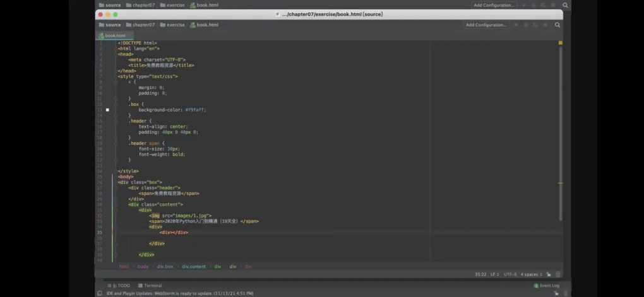Viewport: 644px width, 297px height.
Task: Click the 35:22 cursor position indicator
Action: click(x=480, y=274)
